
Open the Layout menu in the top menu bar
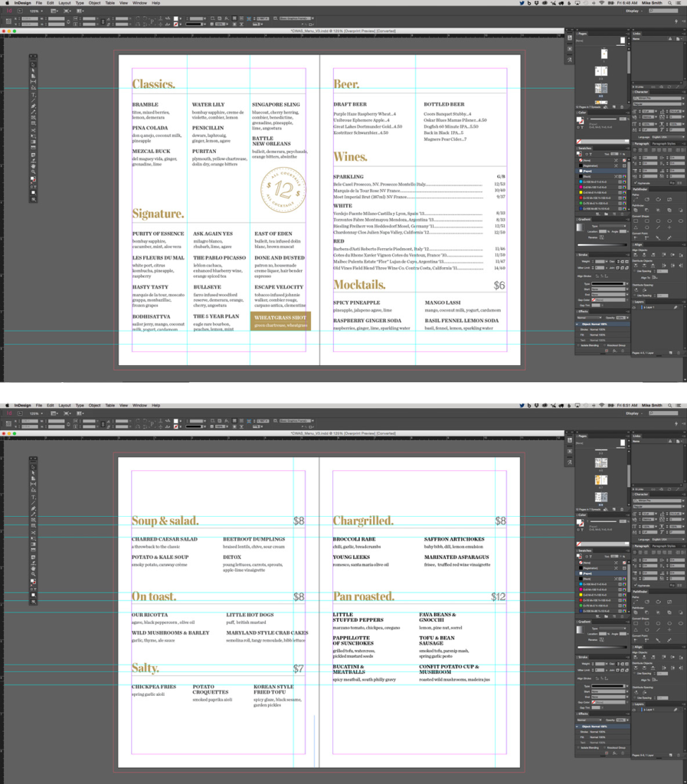click(x=64, y=3)
